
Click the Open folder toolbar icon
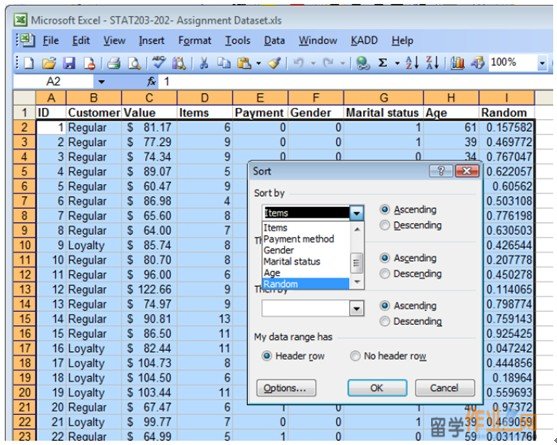[49, 63]
